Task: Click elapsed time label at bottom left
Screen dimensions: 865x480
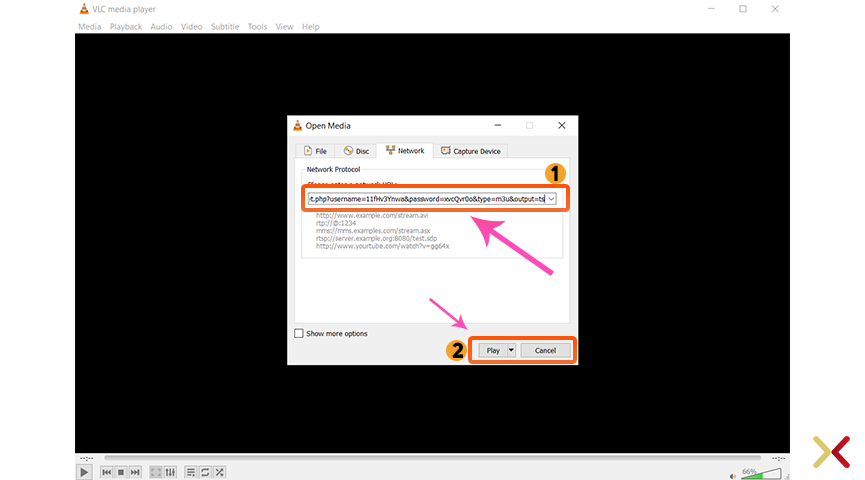Action: pos(87,458)
